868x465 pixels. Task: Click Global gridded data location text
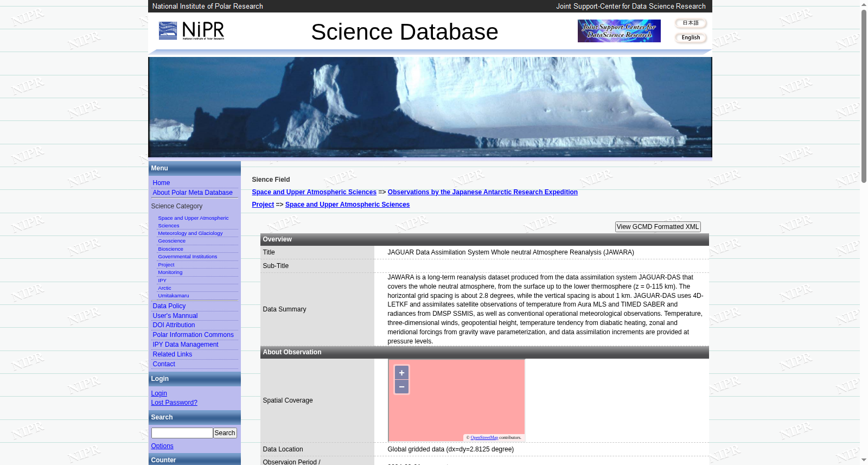450,449
